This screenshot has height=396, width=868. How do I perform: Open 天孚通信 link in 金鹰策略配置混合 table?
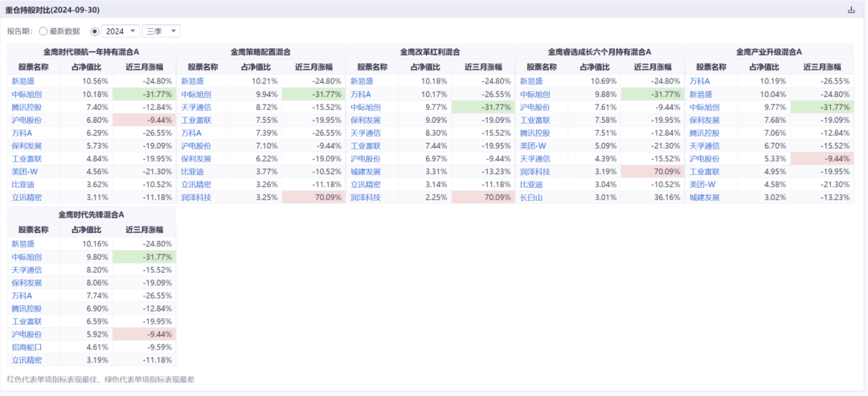point(196,107)
